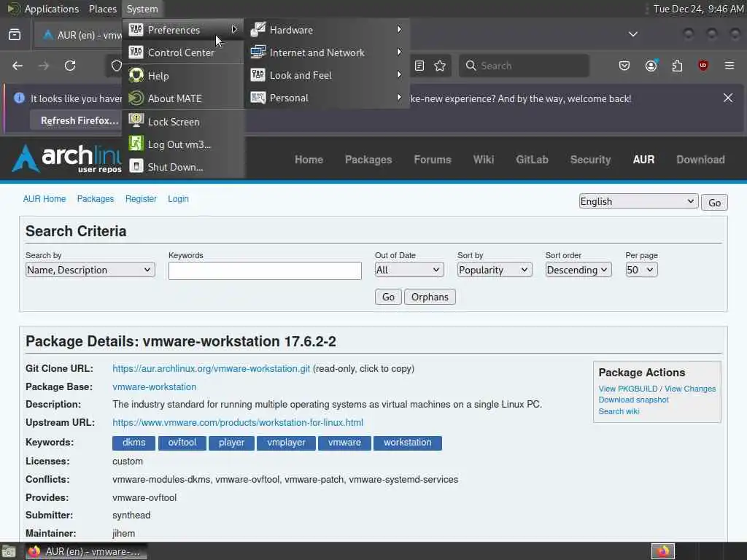Open the extensions puzzle icon
This screenshot has height=560, width=747.
[x=677, y=66]
